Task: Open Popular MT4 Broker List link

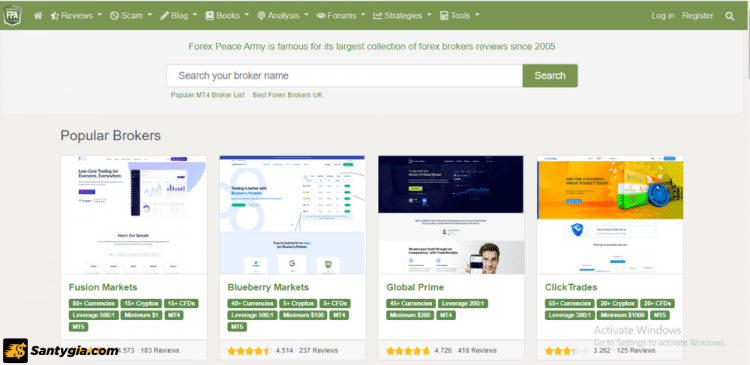Action: [208, 95]
